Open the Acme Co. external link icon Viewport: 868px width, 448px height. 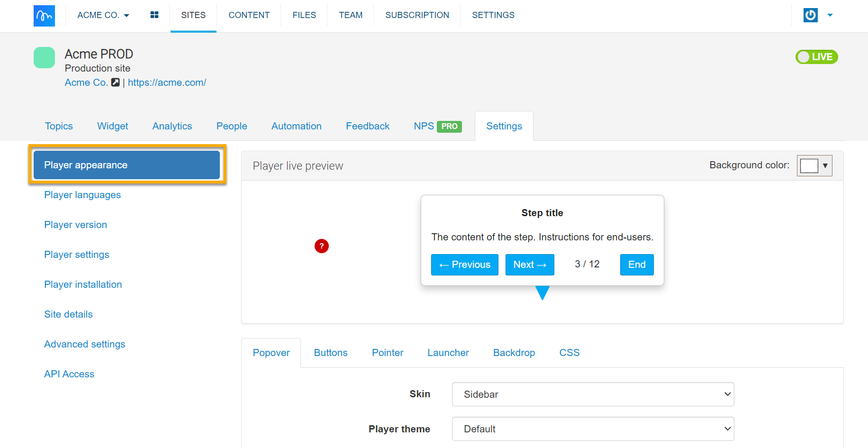pos(116,82)
